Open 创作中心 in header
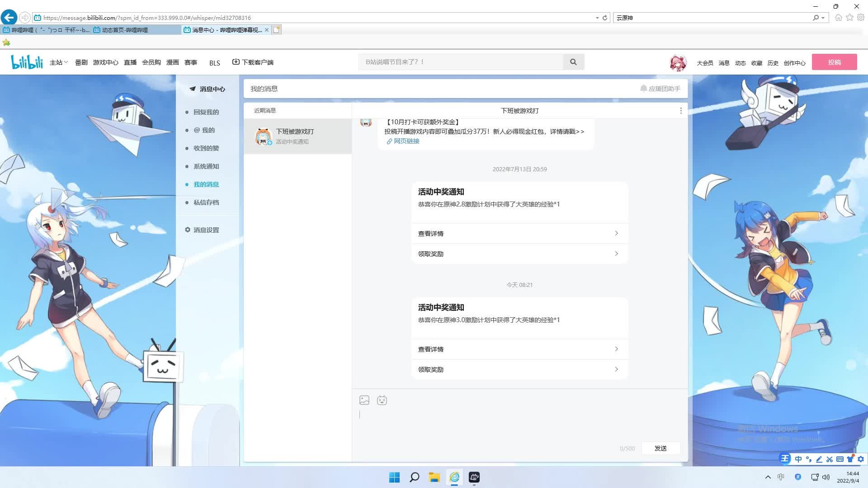Viewport: 868px width, 488px height. (x=794, y=63)
